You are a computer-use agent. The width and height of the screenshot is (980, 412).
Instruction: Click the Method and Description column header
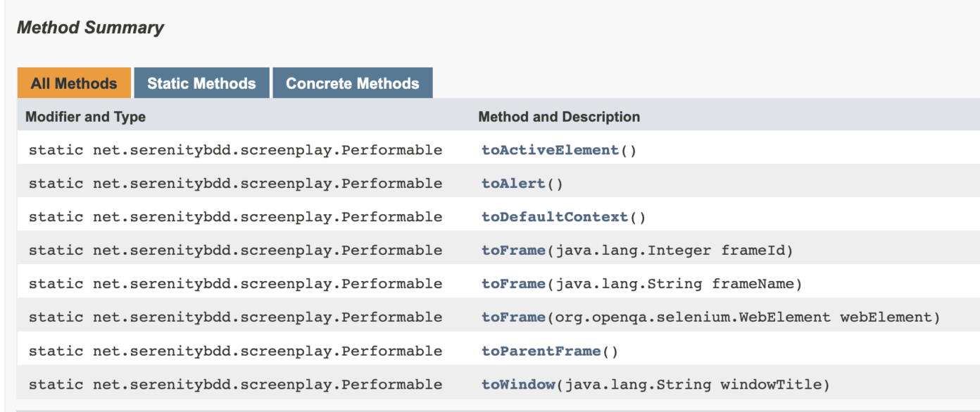[x=559, y=117]
